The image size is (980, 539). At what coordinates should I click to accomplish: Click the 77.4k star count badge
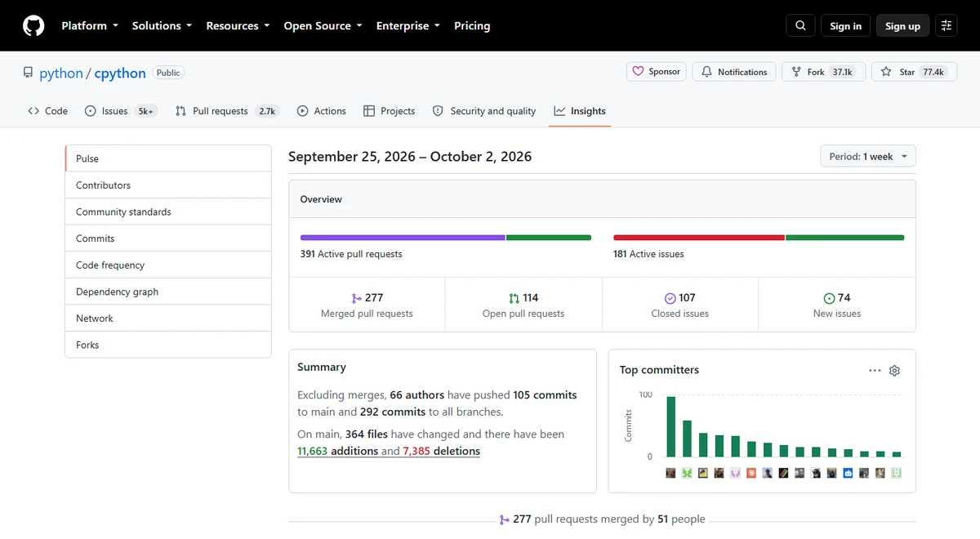933,72
